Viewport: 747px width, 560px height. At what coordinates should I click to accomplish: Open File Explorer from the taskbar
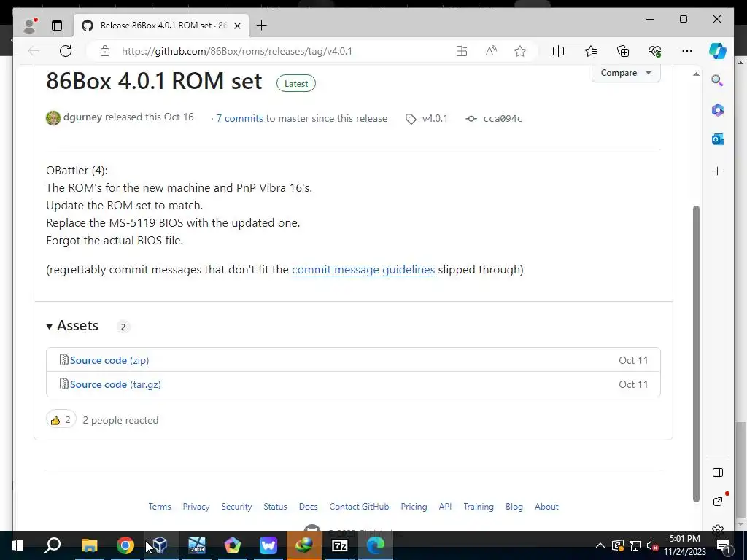point(89,545)
